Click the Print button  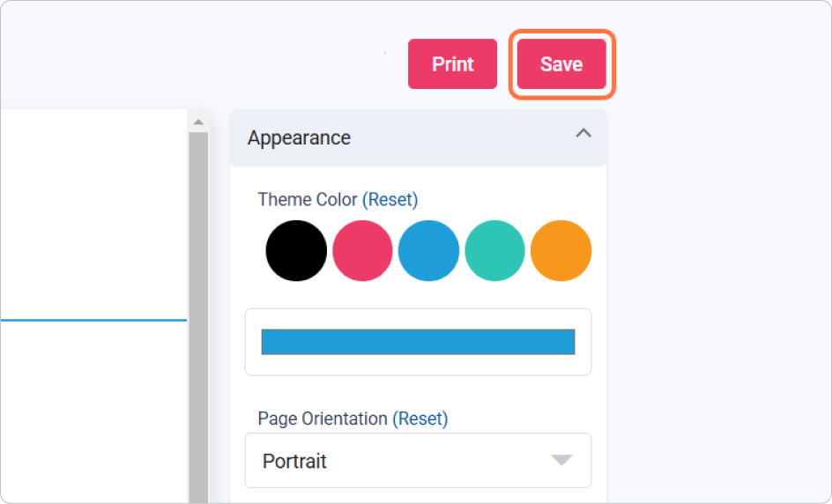(452, 64)
